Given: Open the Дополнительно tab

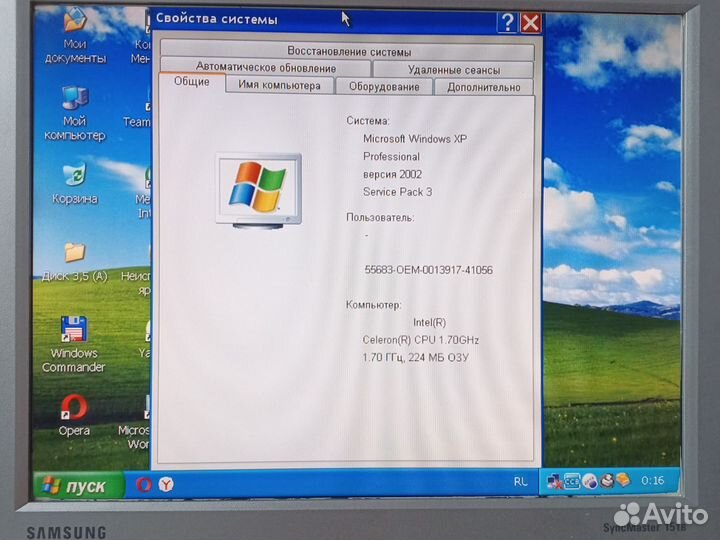Looking at the screenshot, I should (x=484, y=87).
